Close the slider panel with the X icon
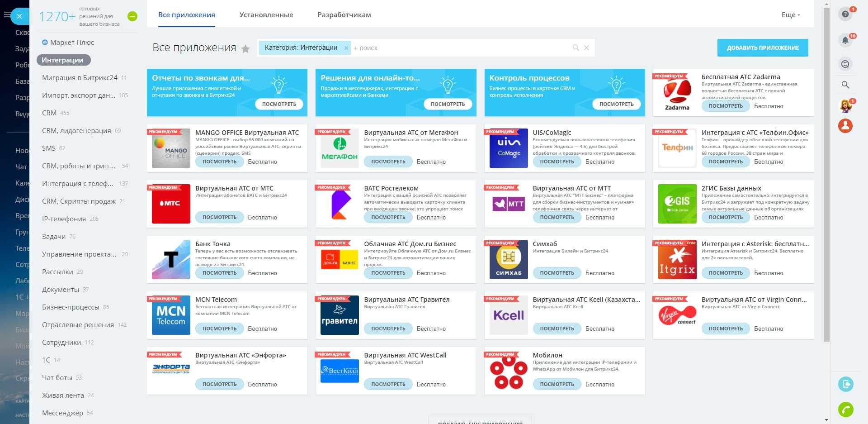Screen dimensions: 868x424 click(19, 17)
